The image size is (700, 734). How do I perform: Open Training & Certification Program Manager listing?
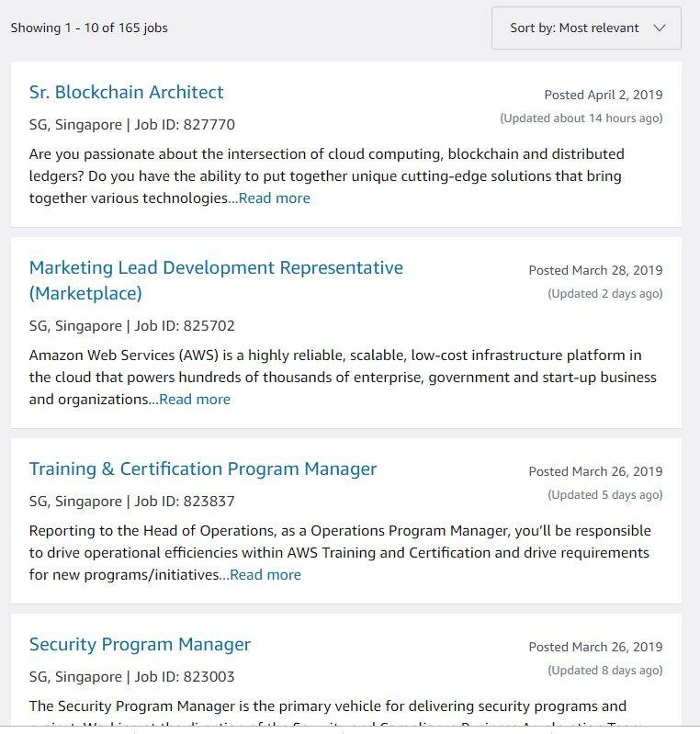203,469
